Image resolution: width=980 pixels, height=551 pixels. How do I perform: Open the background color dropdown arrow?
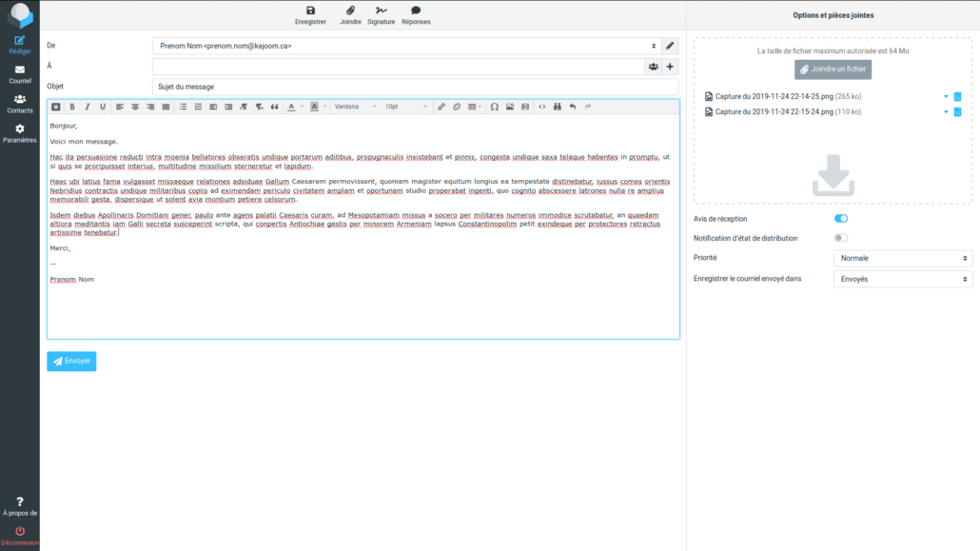pos(325,107)
